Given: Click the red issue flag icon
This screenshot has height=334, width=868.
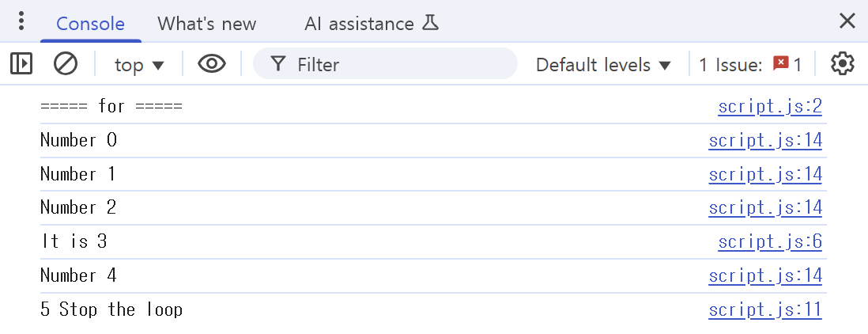Looking at the screenshot, I should (x=781, y=64).
